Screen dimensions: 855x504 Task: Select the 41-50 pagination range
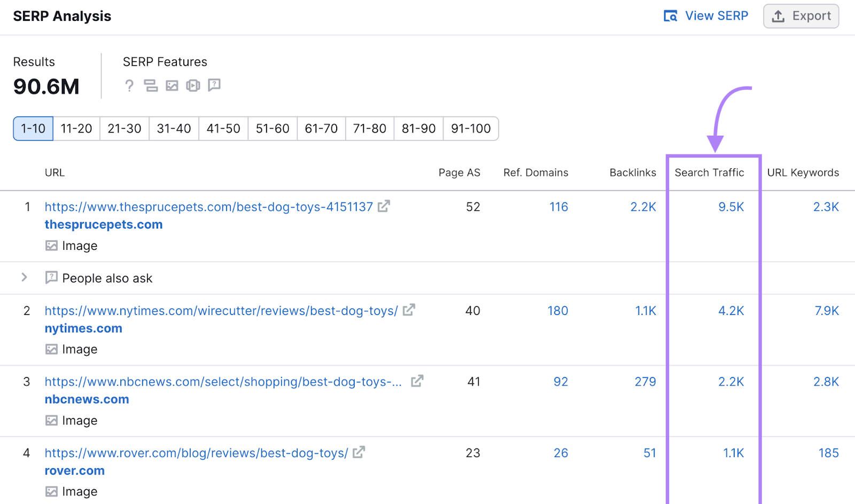[x=223, y=128]
